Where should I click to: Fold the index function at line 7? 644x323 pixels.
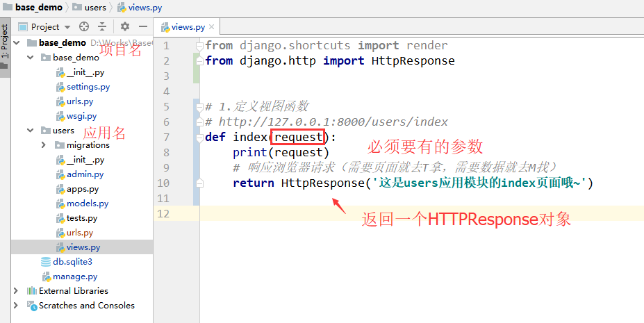[199, 137]
